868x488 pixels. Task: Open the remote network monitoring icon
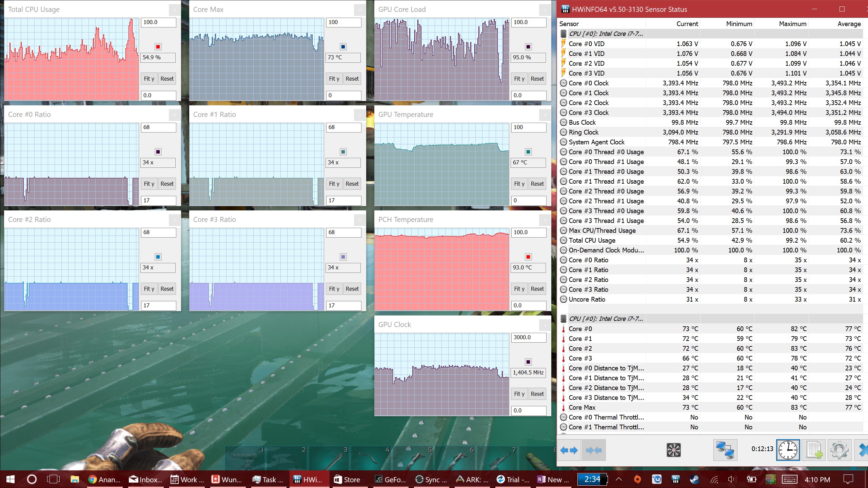tap(725, 450)
